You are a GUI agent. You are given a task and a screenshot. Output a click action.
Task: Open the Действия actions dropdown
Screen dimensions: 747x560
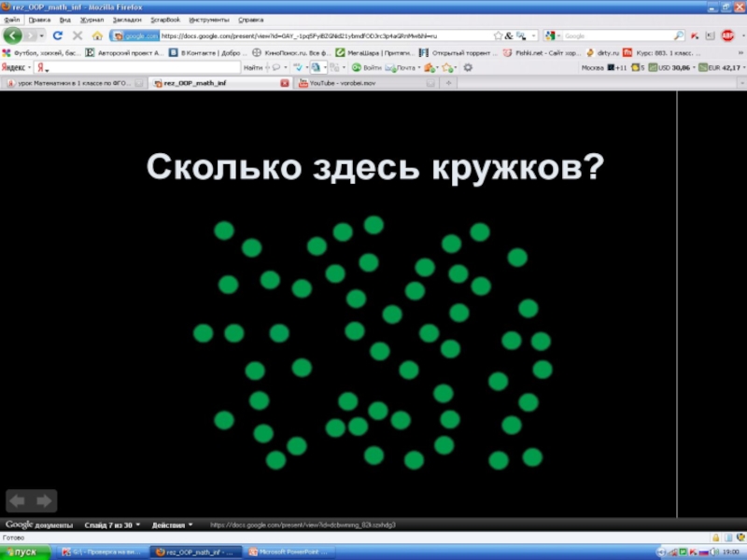tap(172, 525)
